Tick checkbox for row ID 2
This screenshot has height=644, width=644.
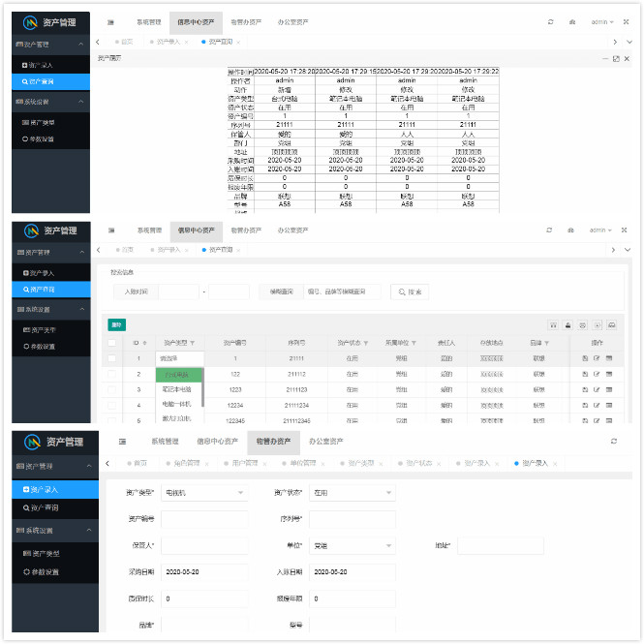click(111, 374)
